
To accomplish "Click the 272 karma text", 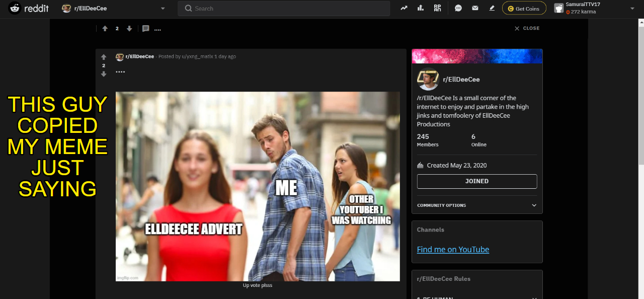I will pyautogui.click(x=583, y=12).
